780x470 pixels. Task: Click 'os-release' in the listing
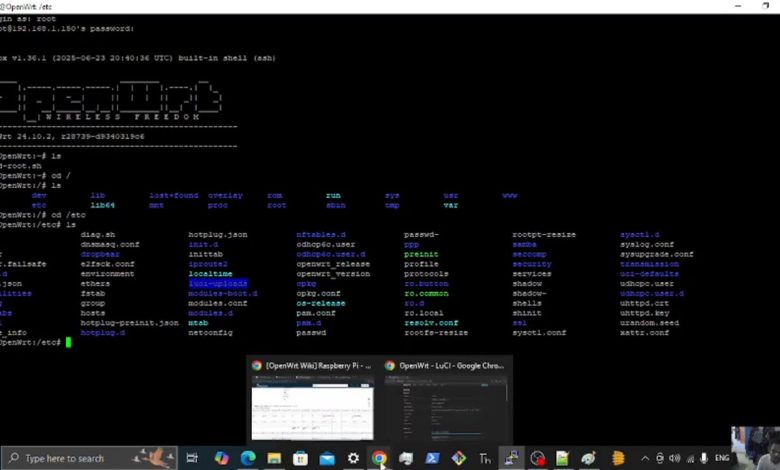pos(320,303)
